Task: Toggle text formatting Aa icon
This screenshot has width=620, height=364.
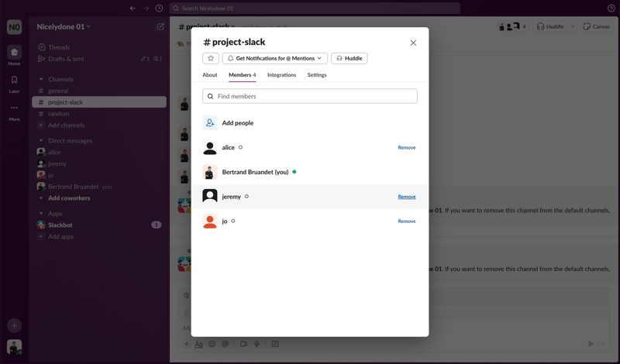Action: pos(199,344)
